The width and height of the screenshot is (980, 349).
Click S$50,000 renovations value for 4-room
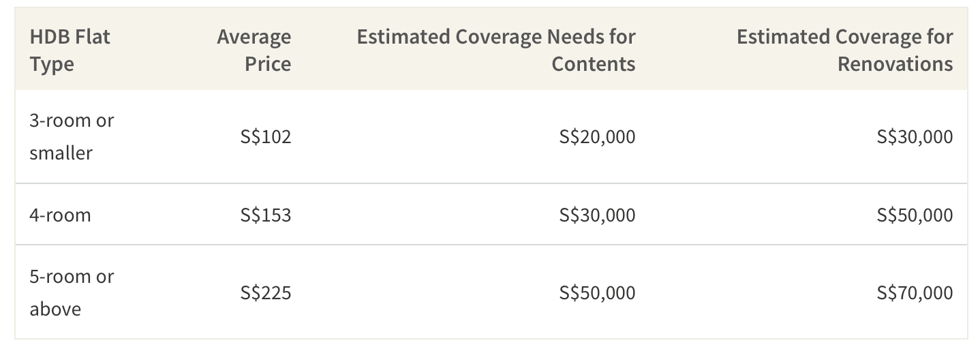point(915,215)
